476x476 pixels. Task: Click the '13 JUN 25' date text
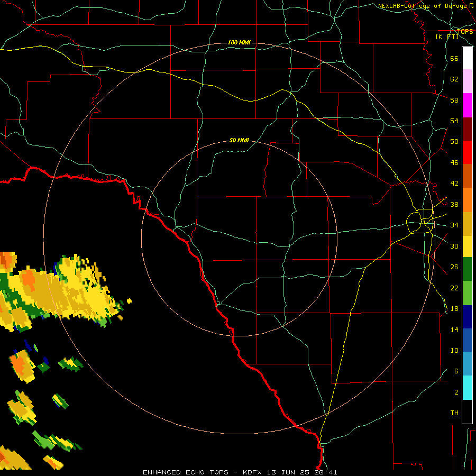pyautogui.click(x=288, y=472)
